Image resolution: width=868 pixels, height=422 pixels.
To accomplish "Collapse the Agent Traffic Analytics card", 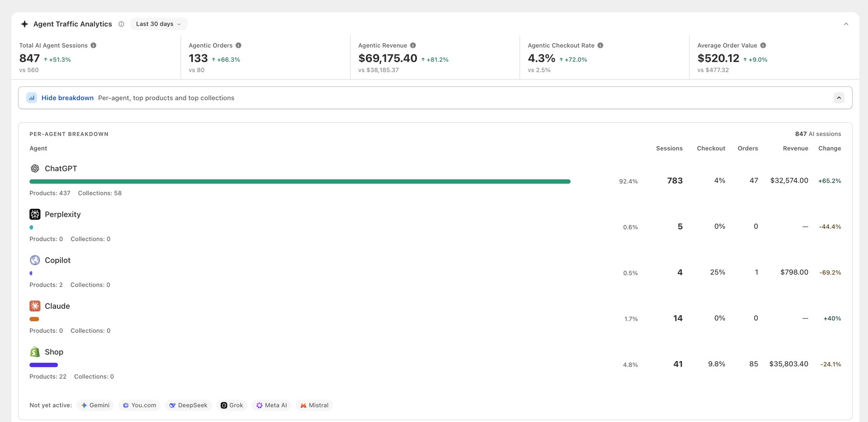I will [846, 24].
